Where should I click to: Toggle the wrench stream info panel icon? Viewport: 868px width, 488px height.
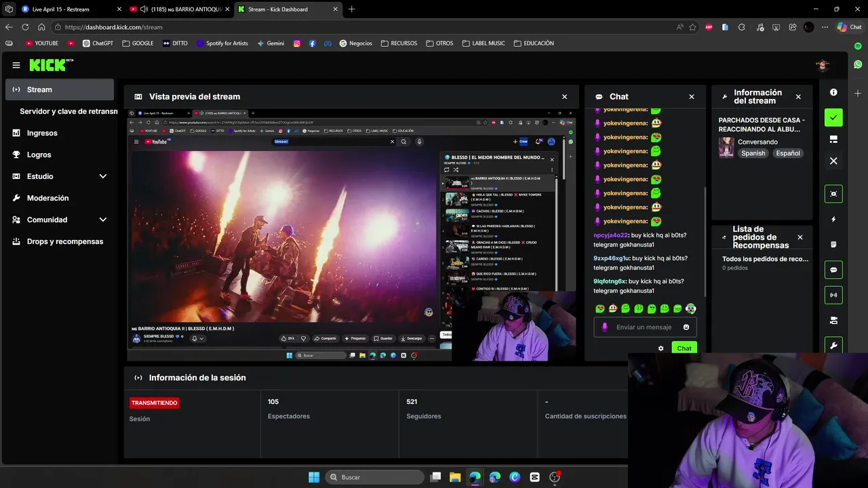point(833,345)
